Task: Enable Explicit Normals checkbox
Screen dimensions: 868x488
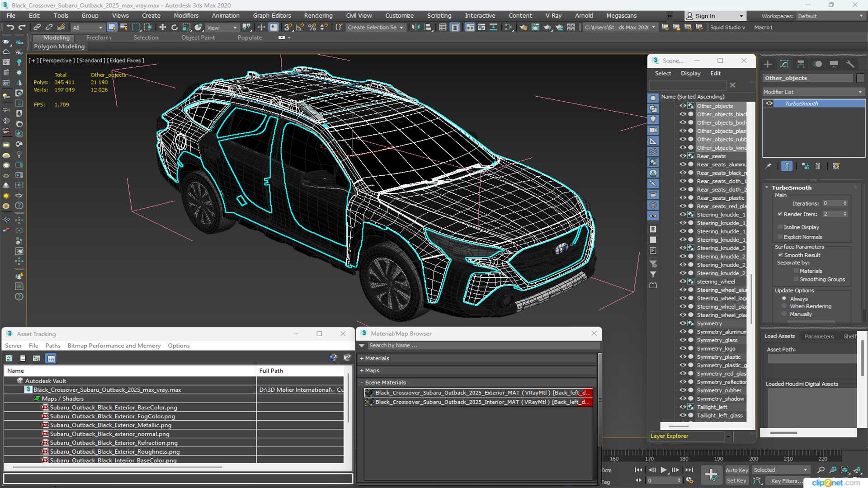Action: 780,237
